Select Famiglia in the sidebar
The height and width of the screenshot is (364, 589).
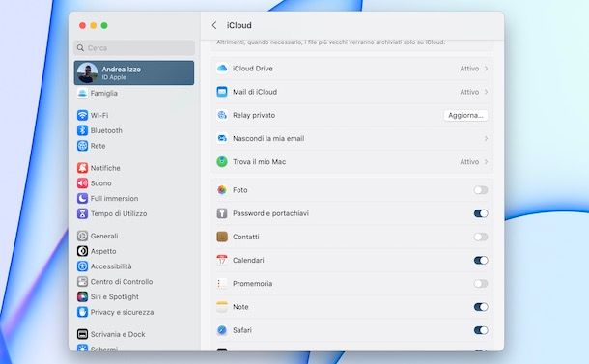103,93
